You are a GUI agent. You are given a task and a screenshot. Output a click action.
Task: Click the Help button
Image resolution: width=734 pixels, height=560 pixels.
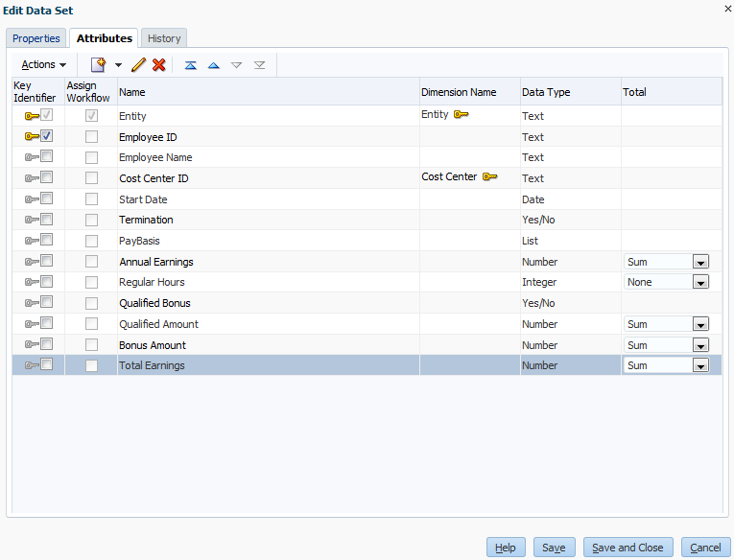click(506, 548)
